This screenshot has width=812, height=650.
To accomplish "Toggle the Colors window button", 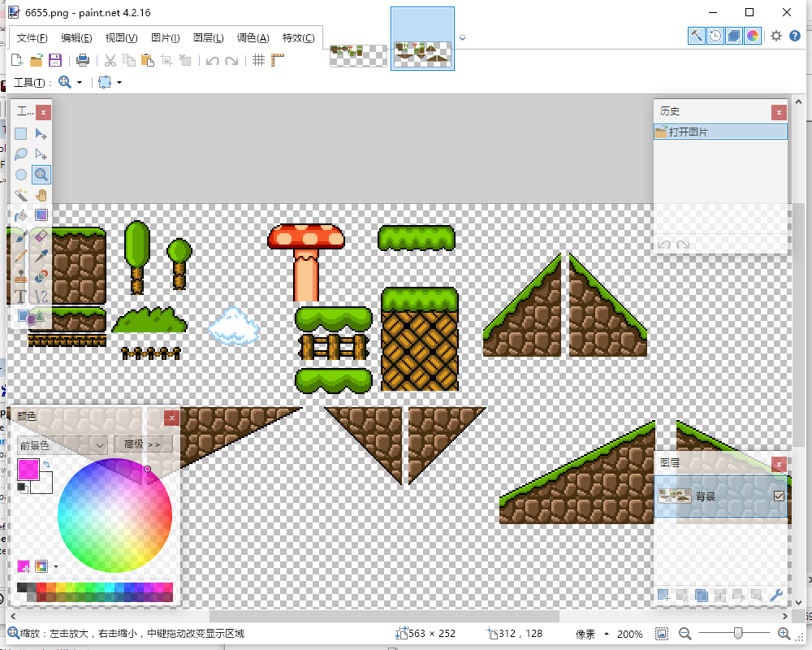I will [x=753, y=36].
